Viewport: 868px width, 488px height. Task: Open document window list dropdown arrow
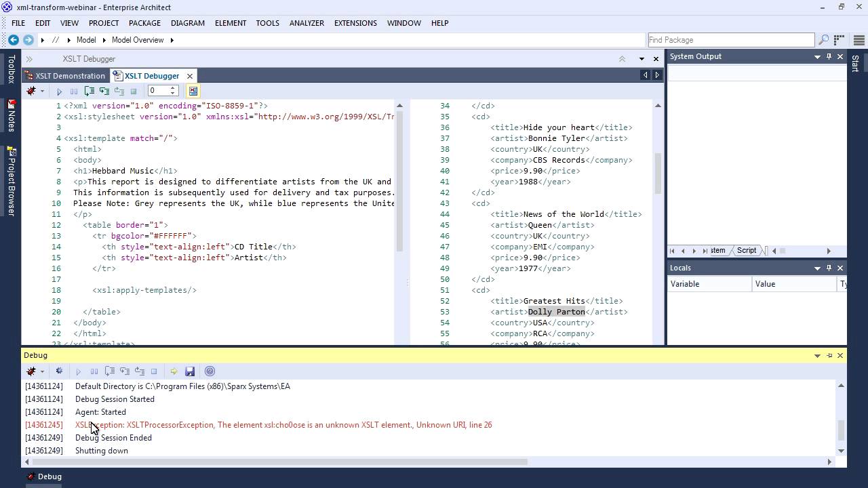point(642,59)
